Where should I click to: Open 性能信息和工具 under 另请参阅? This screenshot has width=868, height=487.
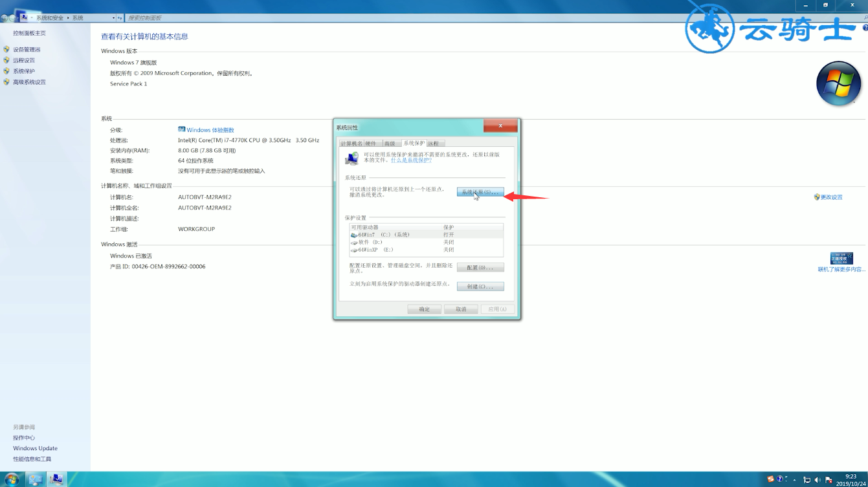point(32,459)
